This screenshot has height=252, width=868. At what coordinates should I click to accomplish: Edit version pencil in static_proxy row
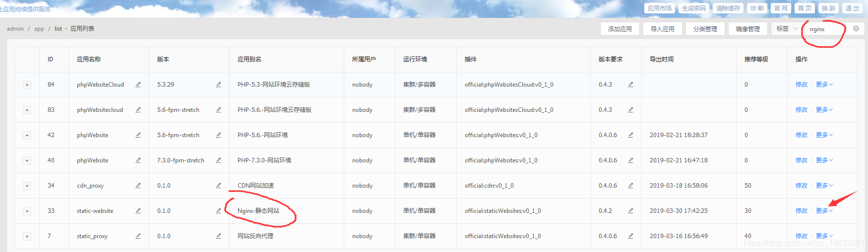pos(218,236)
